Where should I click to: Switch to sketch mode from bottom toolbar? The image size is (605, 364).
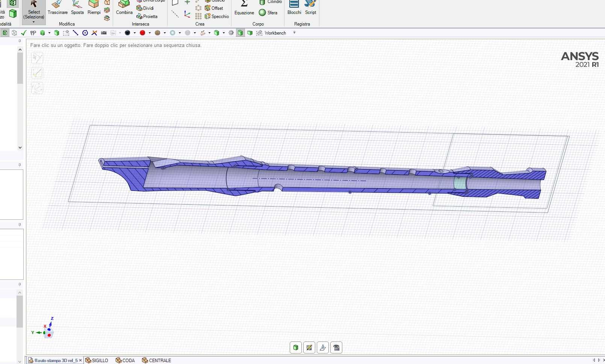coord(309,347)
